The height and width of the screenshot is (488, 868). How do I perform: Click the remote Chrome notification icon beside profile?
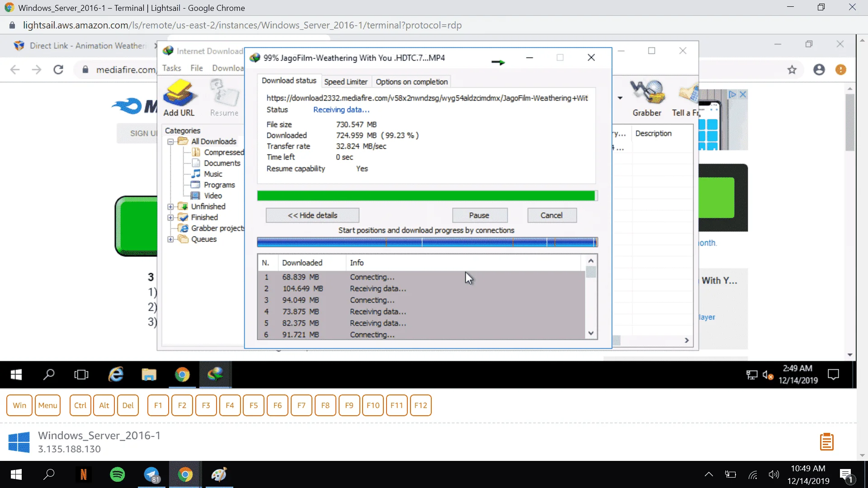pos(841,70)
